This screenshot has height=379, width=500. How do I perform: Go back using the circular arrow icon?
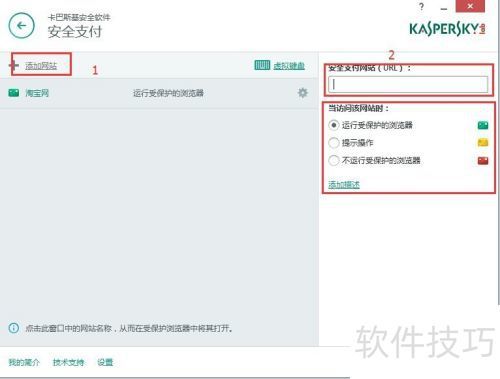[22, 26]
